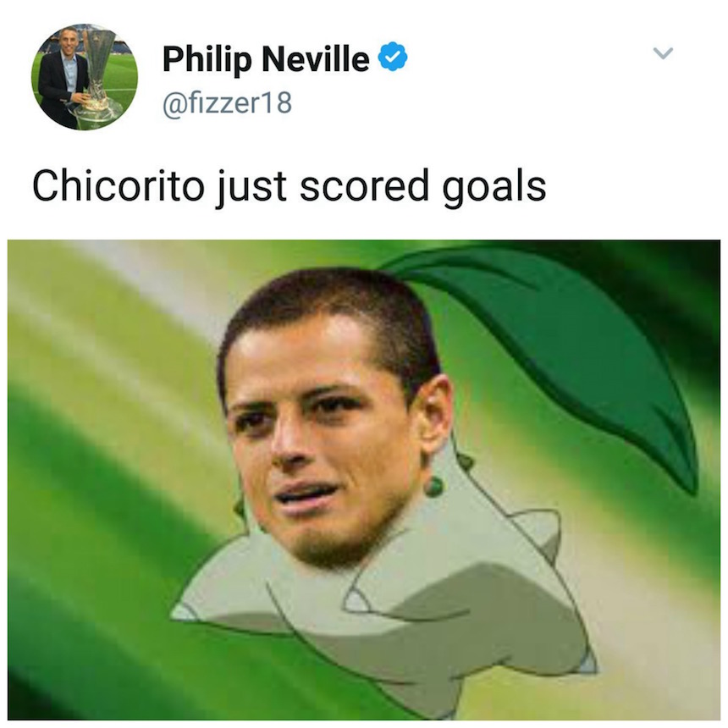This screenshot has height=728, width=728.
Task: Open the attached meme image
Action: [x=364, y=480]
